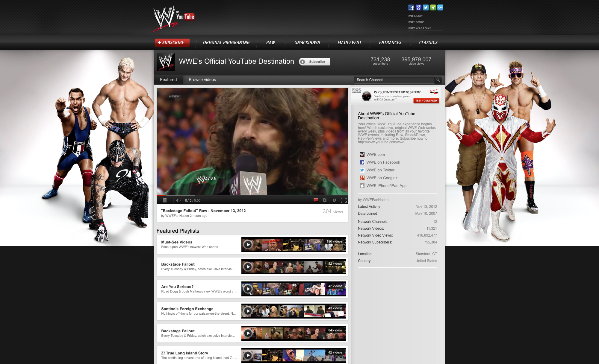
Task: Switch to the Browse videos tab
Action: (x=202, y=80)
